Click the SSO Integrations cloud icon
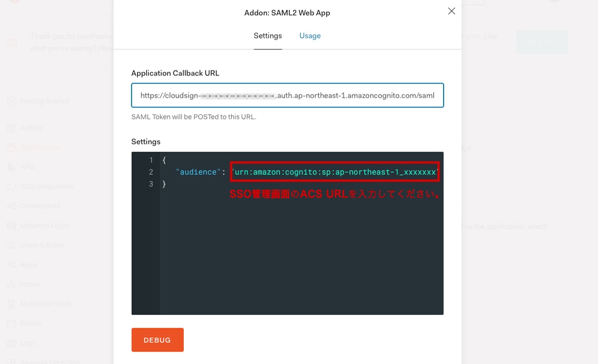 [x=11, y=186]
